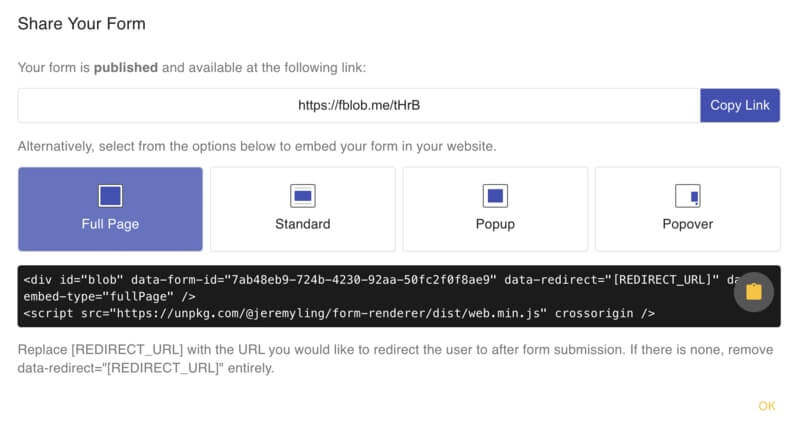Click the bold word "published"
The height and width of the screenshot is (426, 800).
coord(126,68)
